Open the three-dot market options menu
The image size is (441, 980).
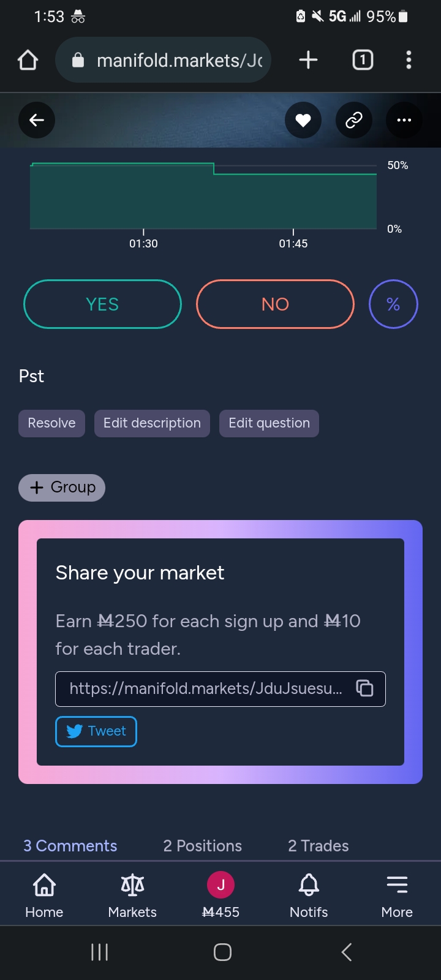(x=404, y=120)
